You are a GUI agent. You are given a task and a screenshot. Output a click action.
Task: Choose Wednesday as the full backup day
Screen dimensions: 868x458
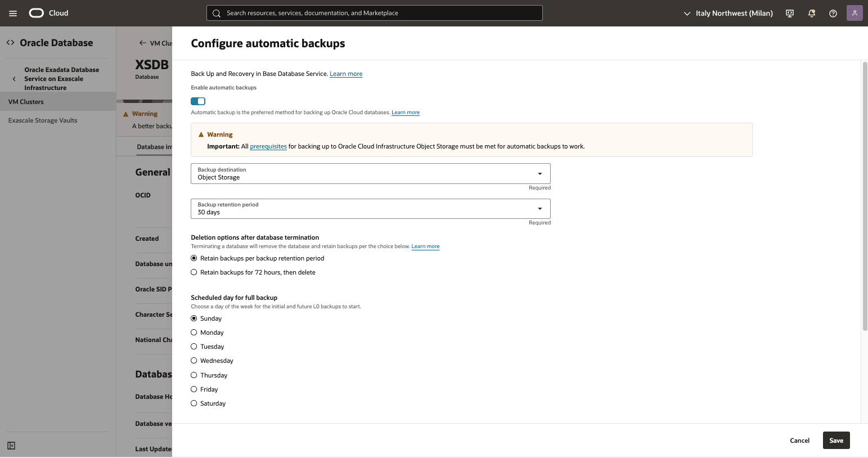(x=194, y=360)
